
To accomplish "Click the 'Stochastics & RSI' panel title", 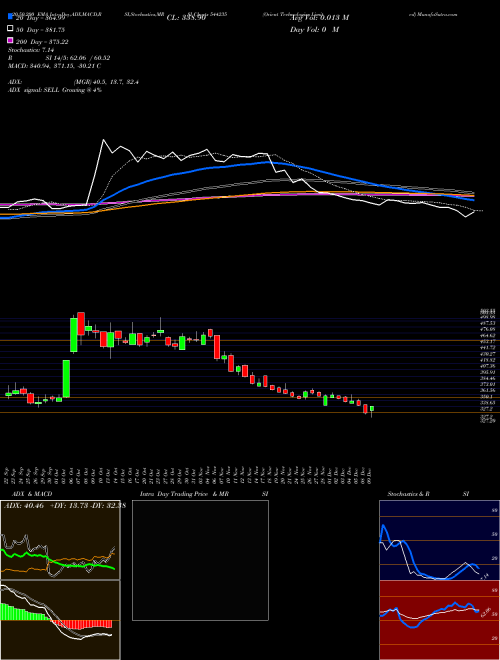I will (428, 494).
